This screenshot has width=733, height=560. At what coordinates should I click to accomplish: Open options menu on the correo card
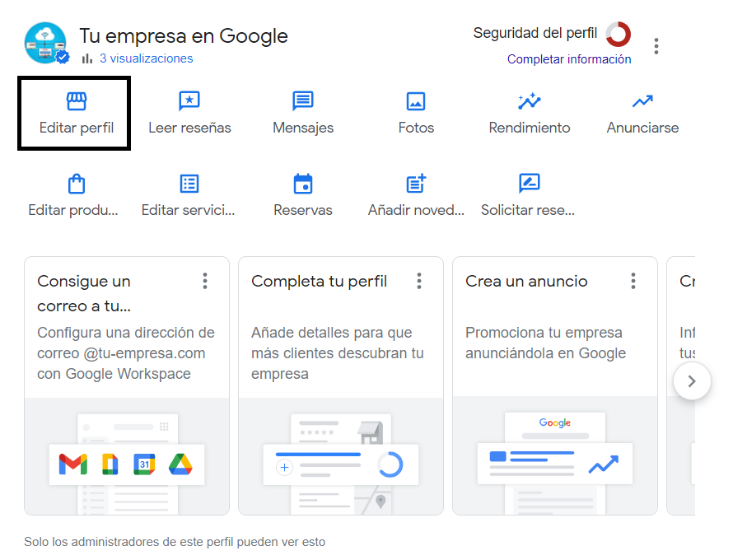205,281
